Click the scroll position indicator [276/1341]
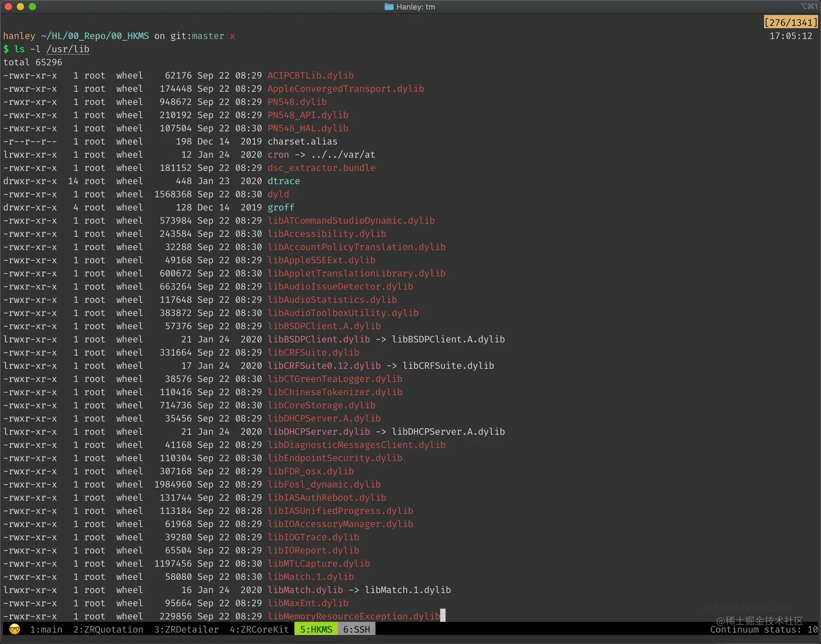This screenshot has height=644, width=821. [791, 22]
